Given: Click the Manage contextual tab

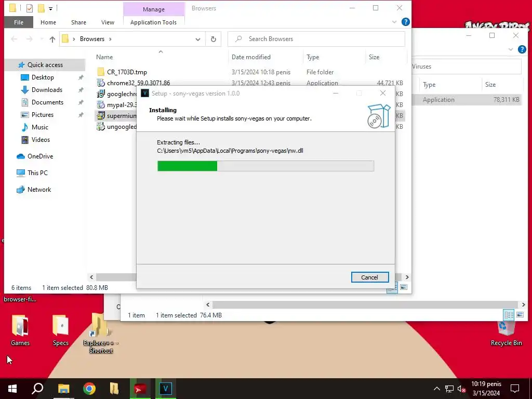Looking at the screenshot, I should click(154, 9).
